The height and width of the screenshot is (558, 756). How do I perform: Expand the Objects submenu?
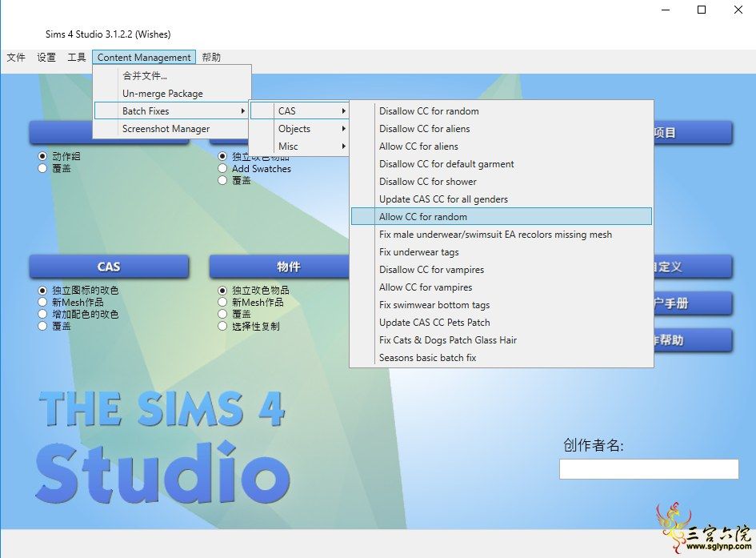pyautogui.click(x=299, y=129)
